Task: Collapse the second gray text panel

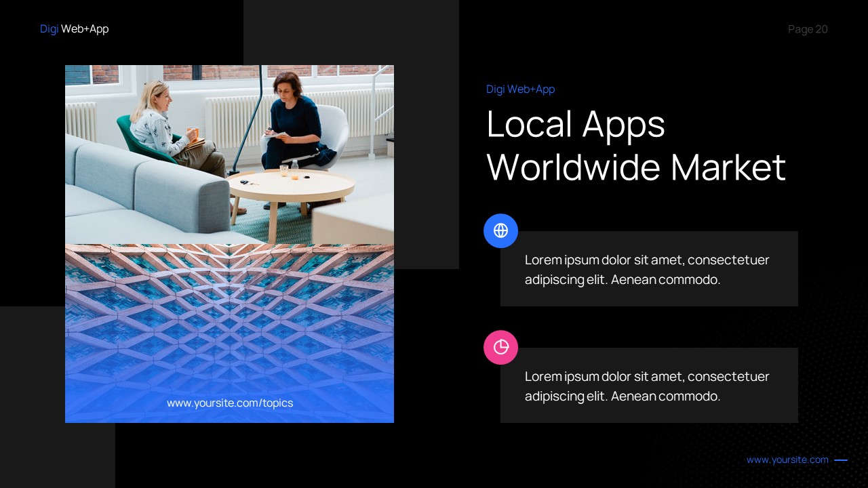Action: pos(649,385)
